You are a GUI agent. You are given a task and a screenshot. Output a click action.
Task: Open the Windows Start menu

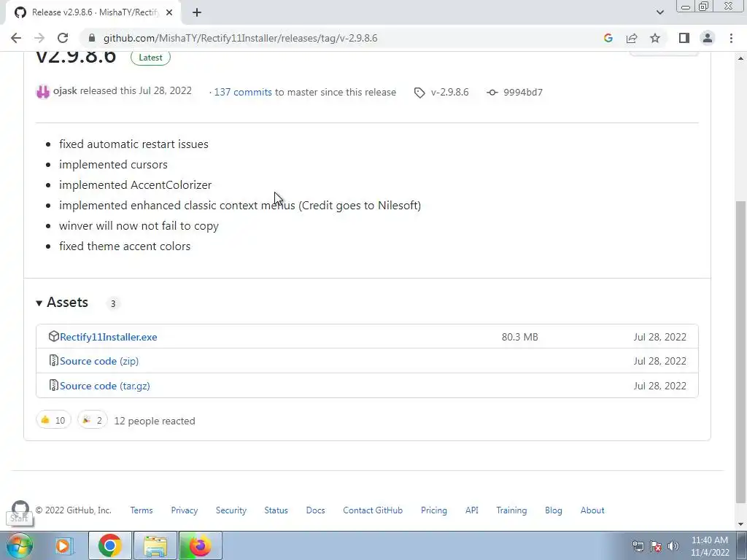pyautogui.click(x=19, y=545)
